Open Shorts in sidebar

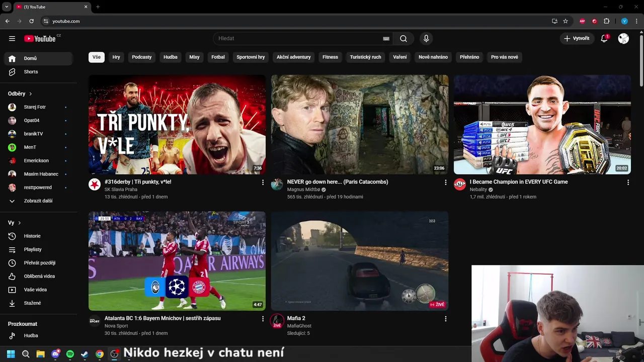pos(38,72)
